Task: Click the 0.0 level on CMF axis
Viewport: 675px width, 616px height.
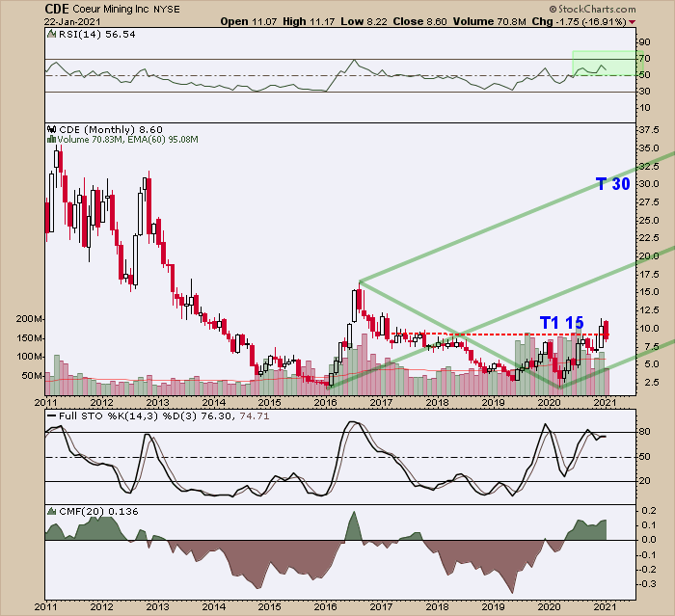Action: 649,540
